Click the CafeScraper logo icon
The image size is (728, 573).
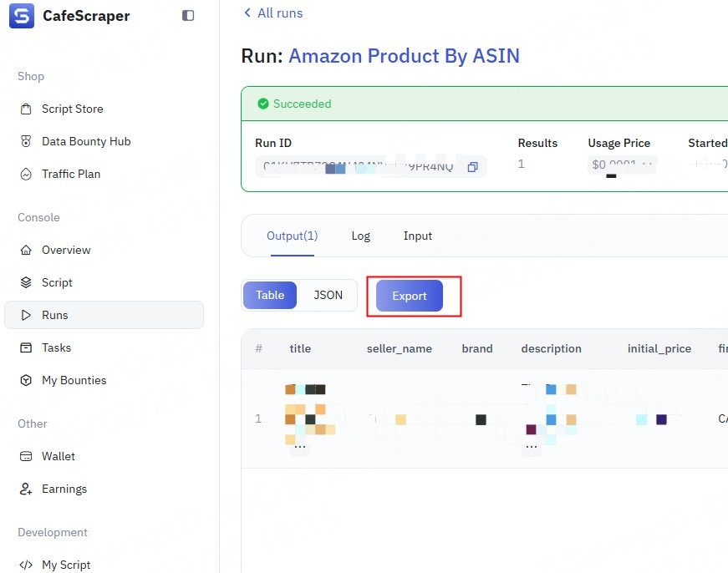22,16
